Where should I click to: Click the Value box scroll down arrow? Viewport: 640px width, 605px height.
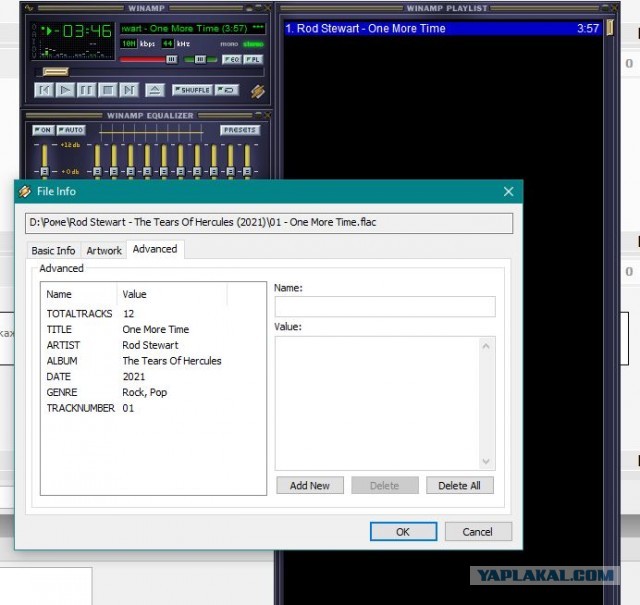pyautogui.click(x=486, y=461)
